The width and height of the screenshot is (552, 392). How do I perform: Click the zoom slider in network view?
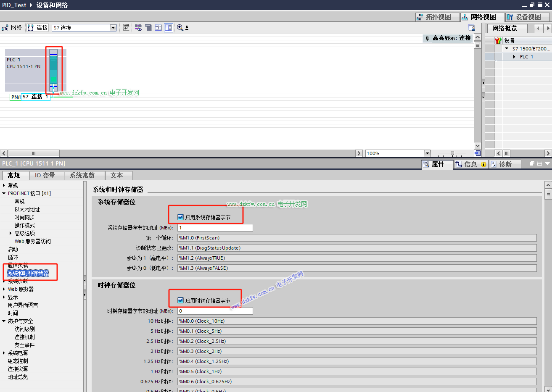pos(452,154)
